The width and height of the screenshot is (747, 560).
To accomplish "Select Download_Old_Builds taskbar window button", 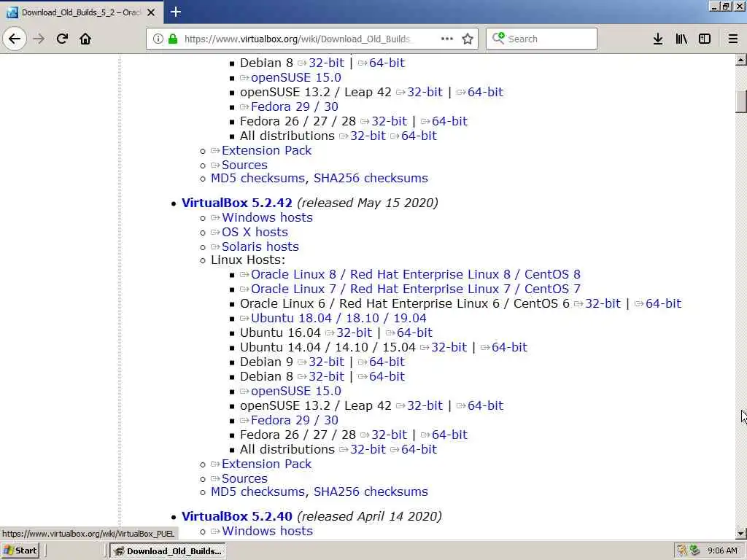I will point(168,551).
